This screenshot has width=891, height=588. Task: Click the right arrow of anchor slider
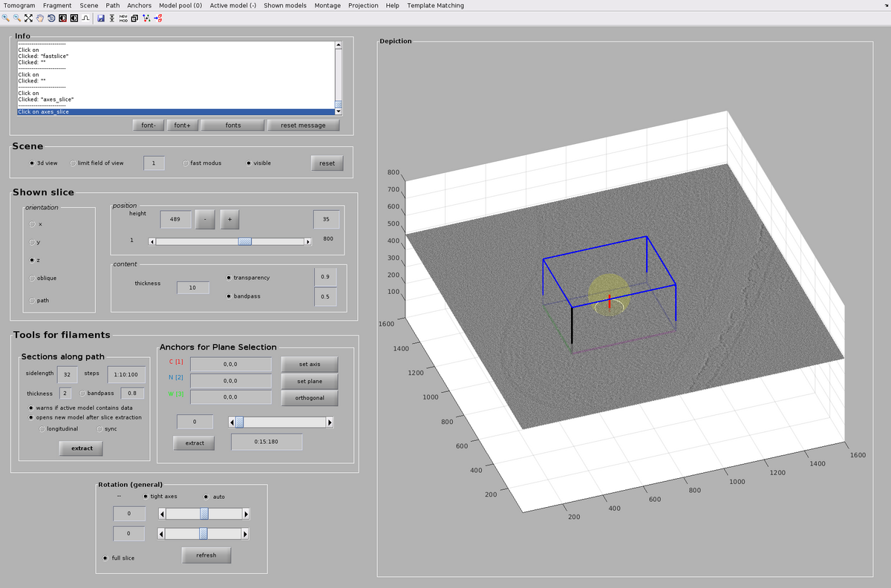[328, 422]
